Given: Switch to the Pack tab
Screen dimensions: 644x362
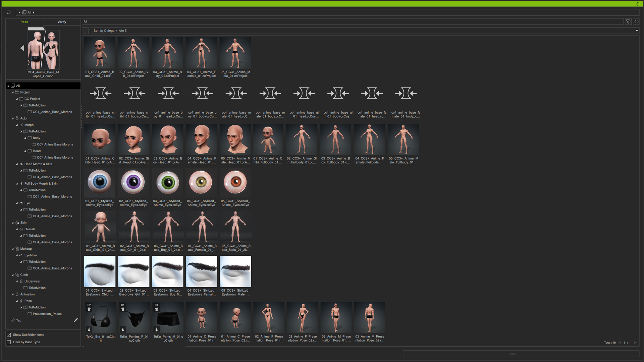Looking at the screenshot, I should 24,22.
